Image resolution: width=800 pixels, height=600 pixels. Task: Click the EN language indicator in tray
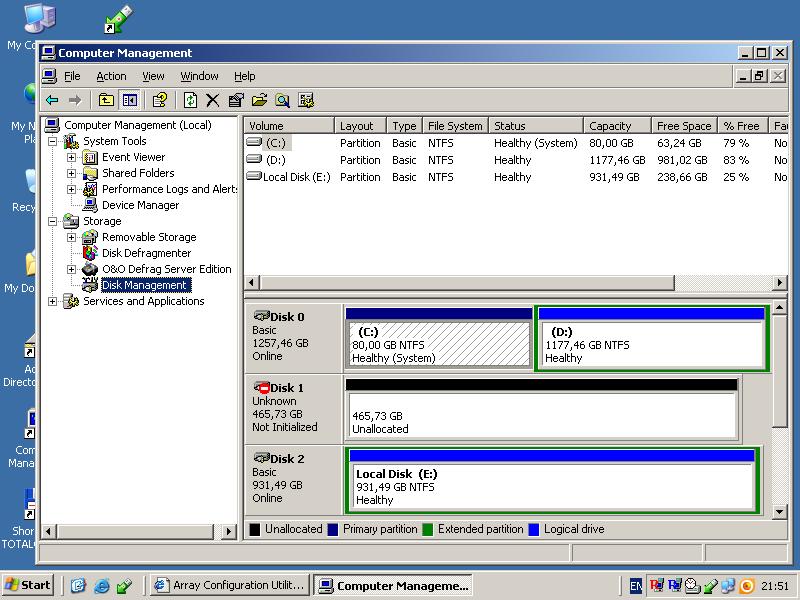click(x=636, y=586)
